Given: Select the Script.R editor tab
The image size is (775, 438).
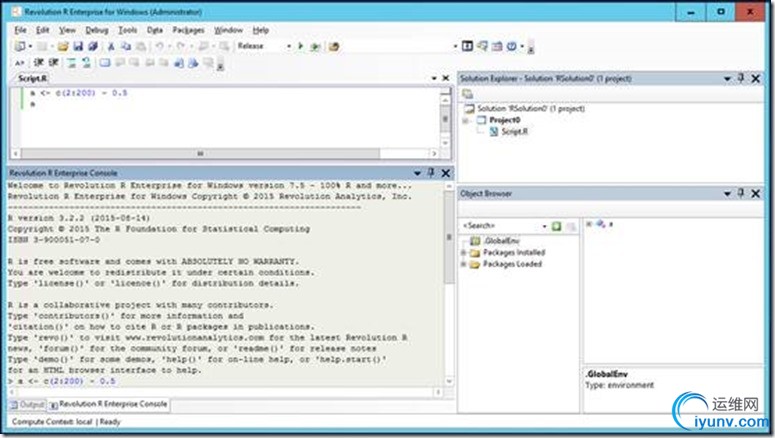Looking at the screenshot, I should point(33,78).
